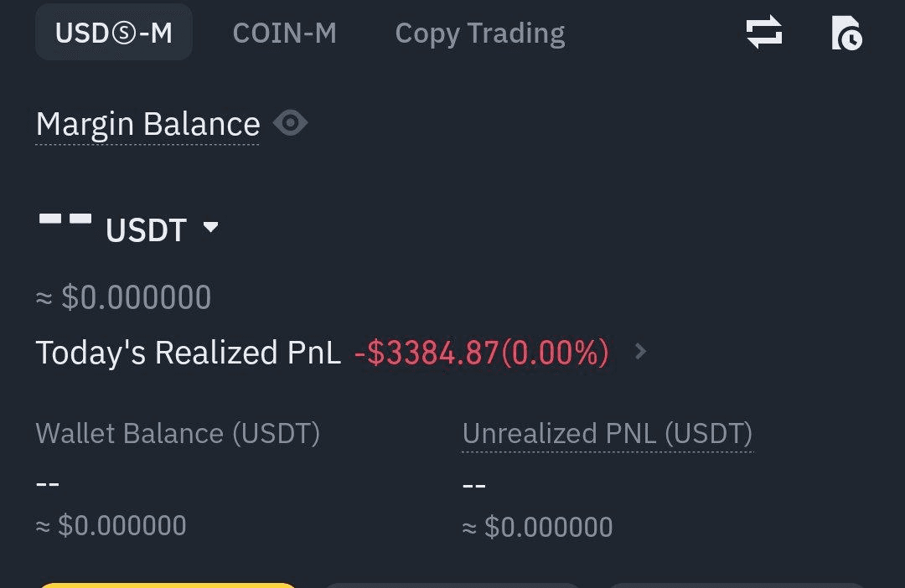Screen dimensions: 905x588
Task: Expand the USDT currency dropdown arrow
Action: (x=210, y=227)
